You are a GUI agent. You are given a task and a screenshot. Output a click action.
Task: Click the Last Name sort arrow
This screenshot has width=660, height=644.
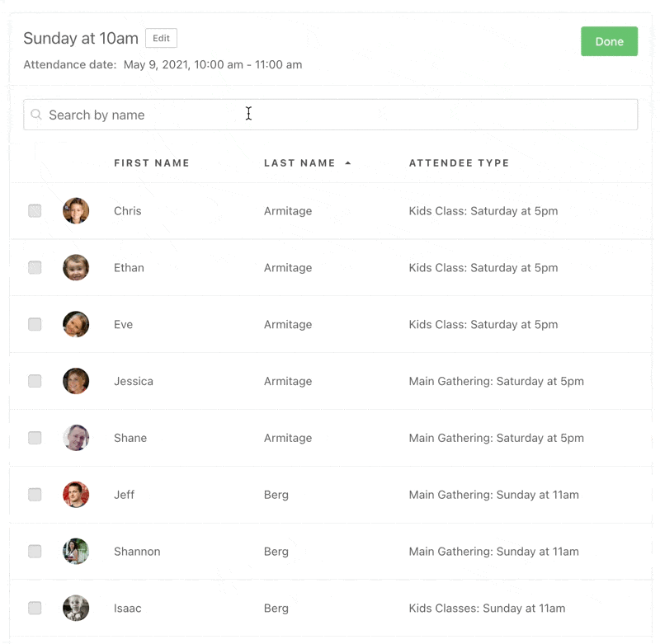pyautogui.click(x=348, y=163)
